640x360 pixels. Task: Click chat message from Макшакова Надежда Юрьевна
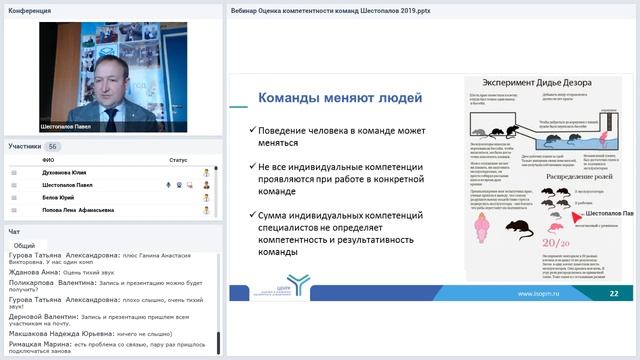pos(90,333)
